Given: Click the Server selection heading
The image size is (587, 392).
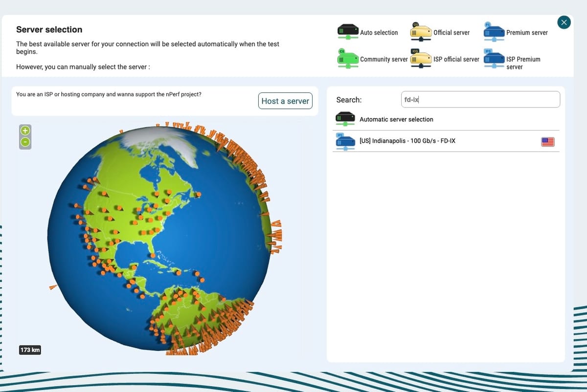Looking at the screenshot, I should [49, 29].
